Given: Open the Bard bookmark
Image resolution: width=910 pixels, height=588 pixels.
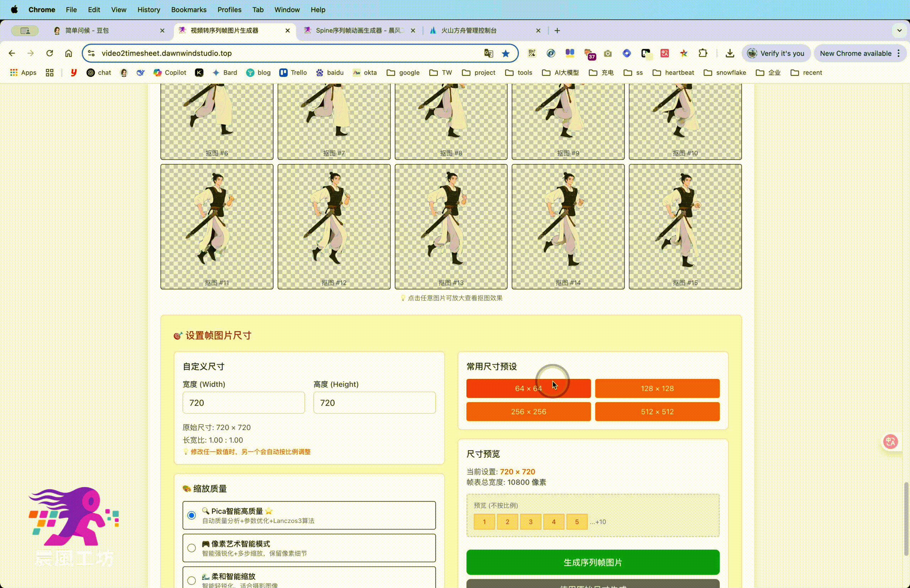Looking at the screenshot, I should coord(225,73).
